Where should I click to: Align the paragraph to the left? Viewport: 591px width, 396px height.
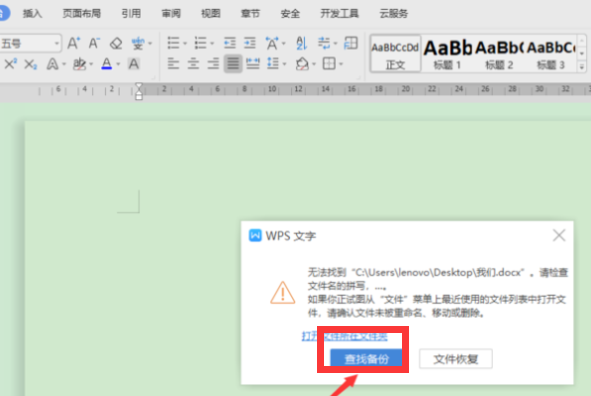[x=173, y=64]
